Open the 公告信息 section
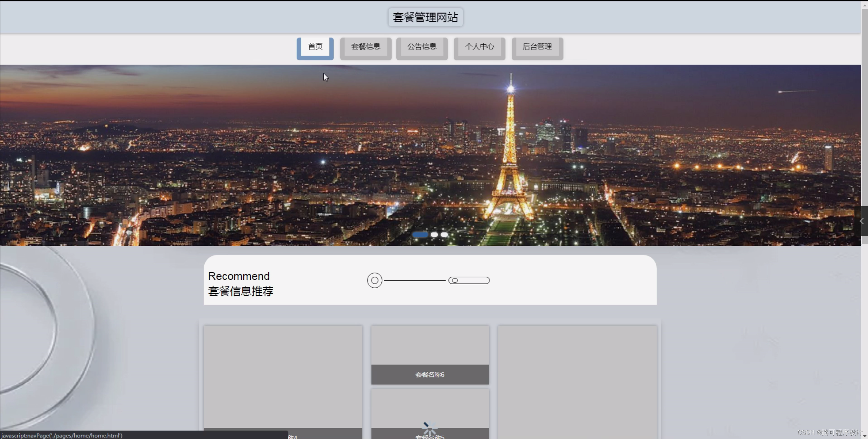 point(422,47)
